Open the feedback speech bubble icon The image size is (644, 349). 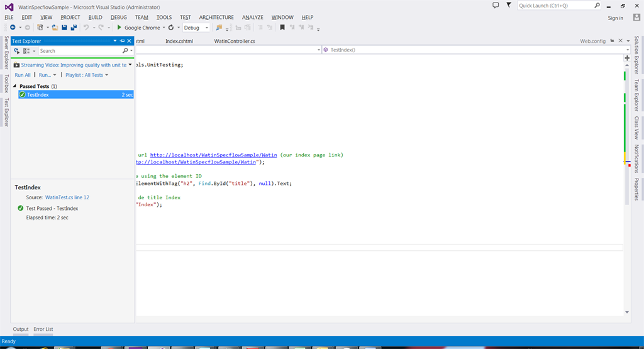click(x=496, y=5)
